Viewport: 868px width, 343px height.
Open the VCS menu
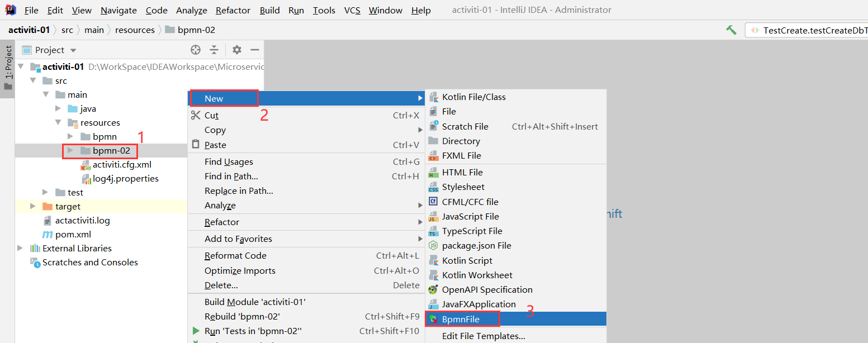point(352,10)
